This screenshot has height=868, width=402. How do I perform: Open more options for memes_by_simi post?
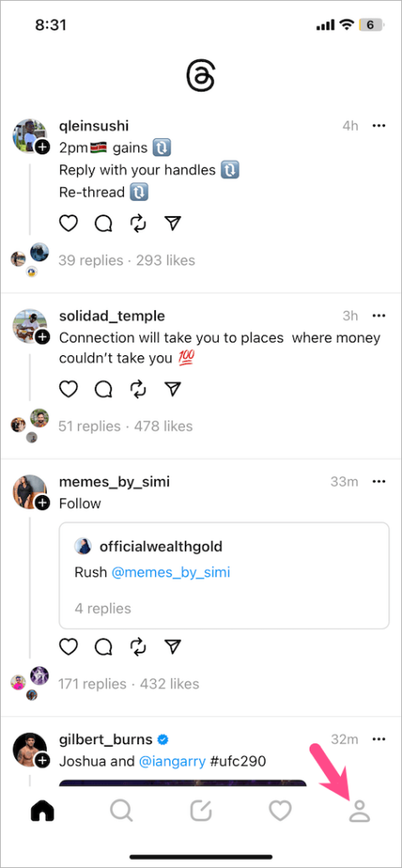click(379, 482)
